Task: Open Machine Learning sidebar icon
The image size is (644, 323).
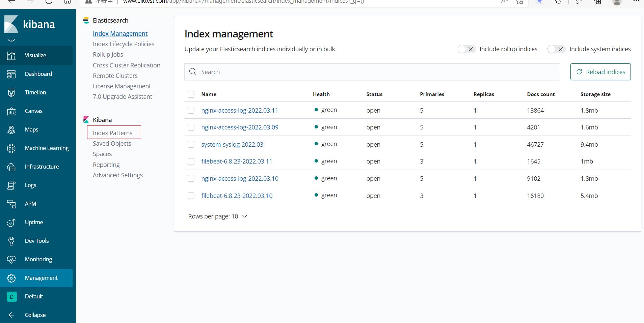Action: 11,148
